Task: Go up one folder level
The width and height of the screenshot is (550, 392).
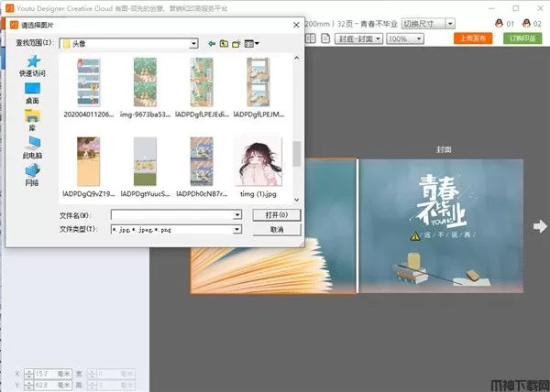Action: (x=224, y=43)
